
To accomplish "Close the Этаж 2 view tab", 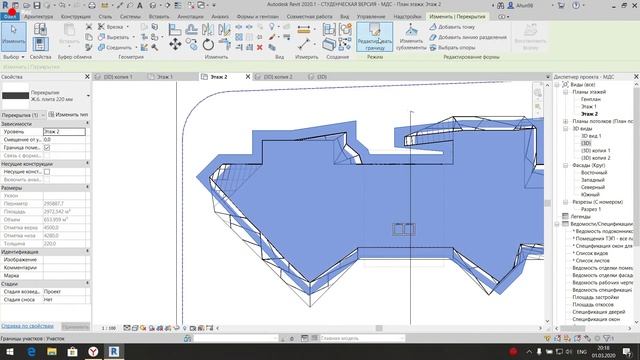I will click(248, 77).
